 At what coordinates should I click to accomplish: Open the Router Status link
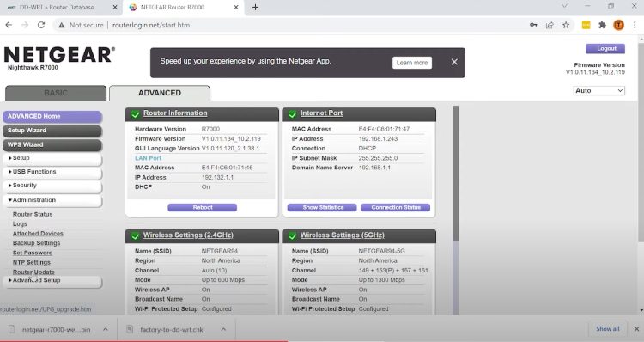(33, 214)
